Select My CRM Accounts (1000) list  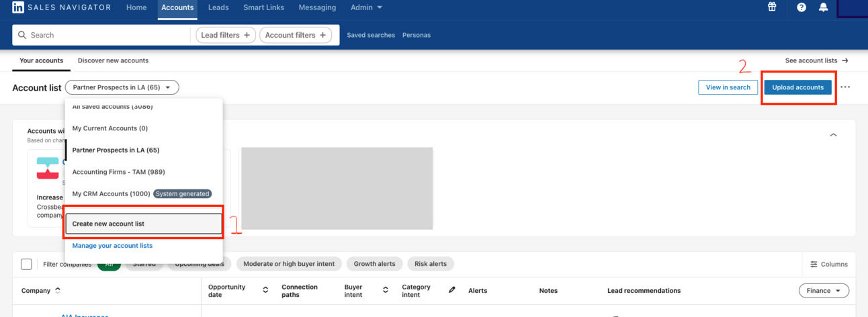144,193
